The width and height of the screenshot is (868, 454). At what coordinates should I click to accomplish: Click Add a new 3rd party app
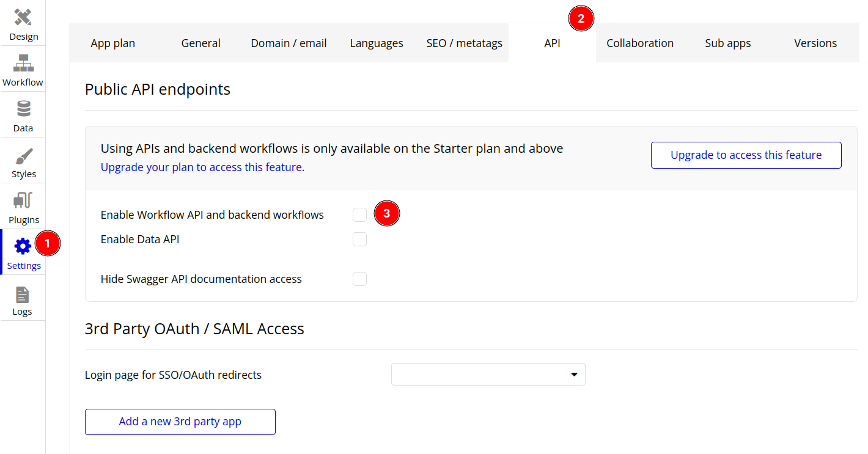pyautogui.click(x=180, y=422)
